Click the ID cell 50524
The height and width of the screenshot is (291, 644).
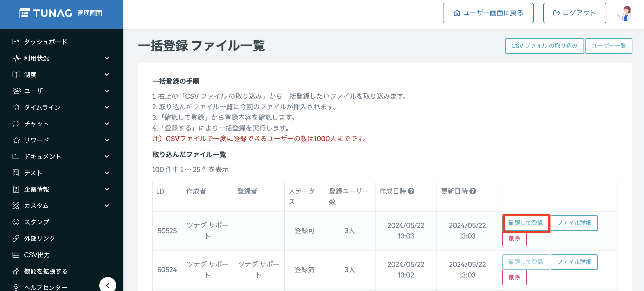[167, 270]
